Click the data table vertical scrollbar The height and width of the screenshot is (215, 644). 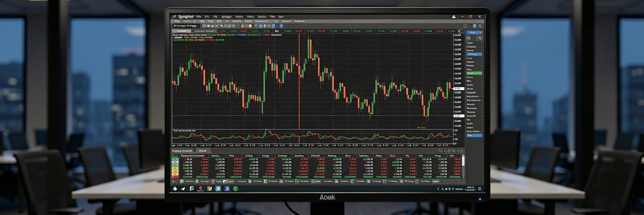coord(463,161)
